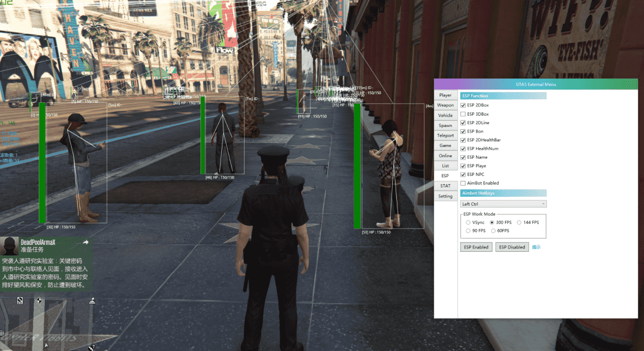Screen dimensions: 644x351
Task: Click the 准备任务 status text
Action: (x=32, y=250)
